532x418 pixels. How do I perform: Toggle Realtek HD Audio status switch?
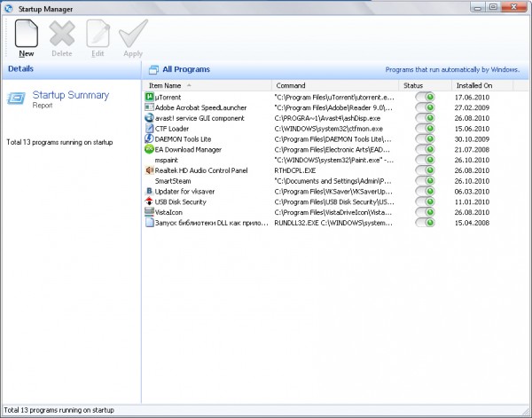pos(425,170)
